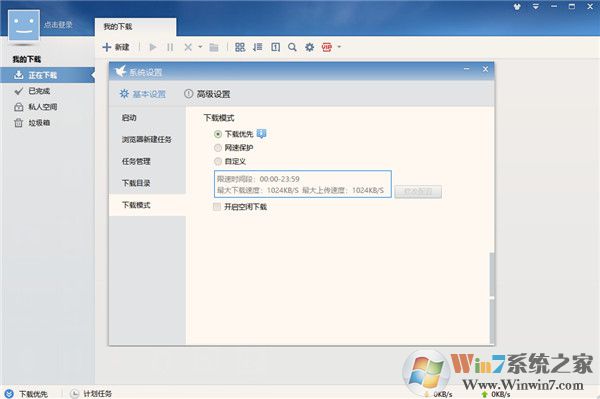Enable the 开启空闲下载 checkbox
Image resolution: width=600 pixels, height=399 pixels.
pyautogui.click(x=217, y=207)
